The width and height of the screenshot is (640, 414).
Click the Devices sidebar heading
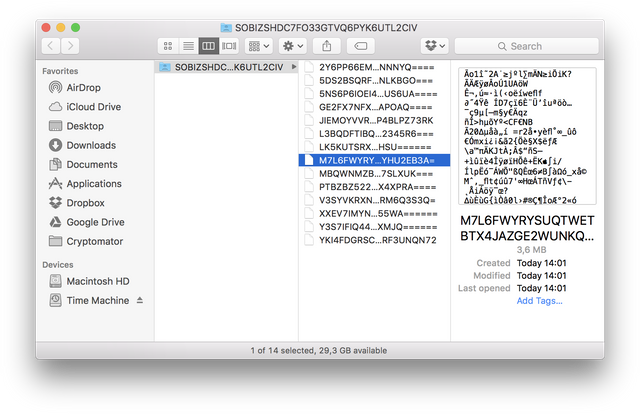point(58,265)
